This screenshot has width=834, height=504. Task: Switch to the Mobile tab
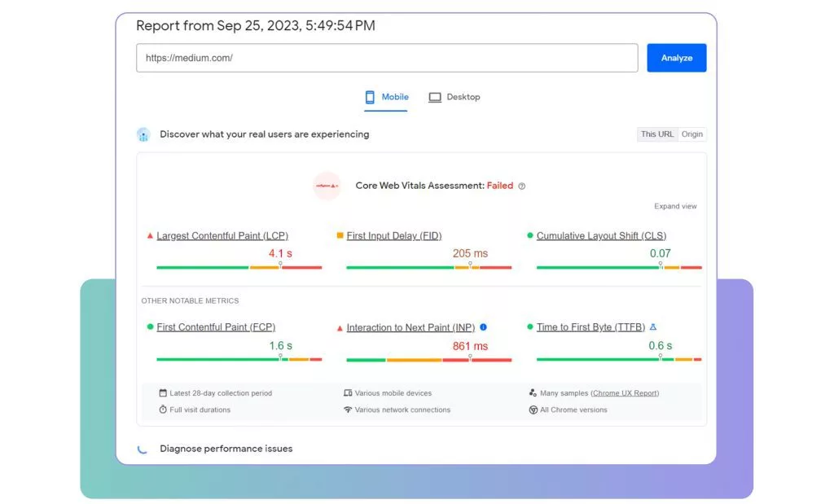pos(387,97)
